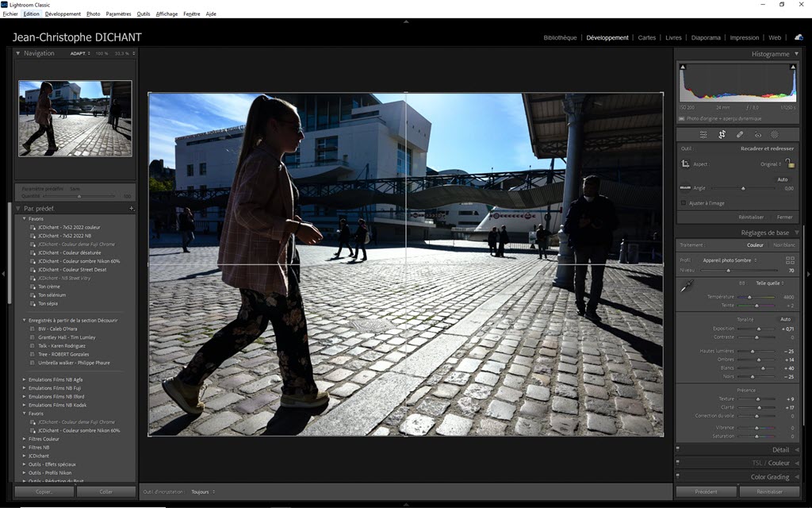Switch to the Impression module
Viewport: 812px width, 508px height.
[744, 38]
